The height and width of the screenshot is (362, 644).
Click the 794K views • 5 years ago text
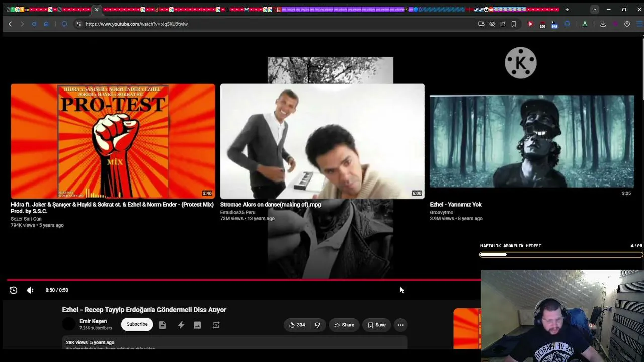37,225
